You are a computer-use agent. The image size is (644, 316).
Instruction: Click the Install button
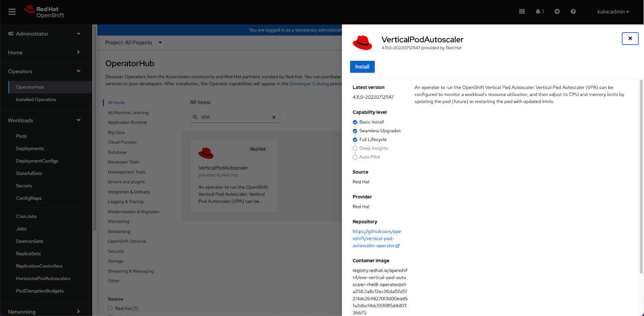click(x=362, y=67)
